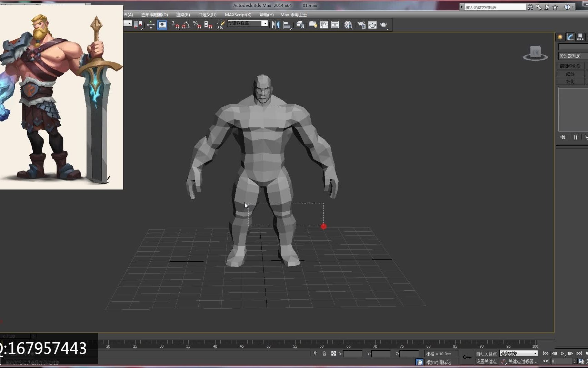
Task: Open the Curve Editor icon
Action: click(x=324, y=25)
